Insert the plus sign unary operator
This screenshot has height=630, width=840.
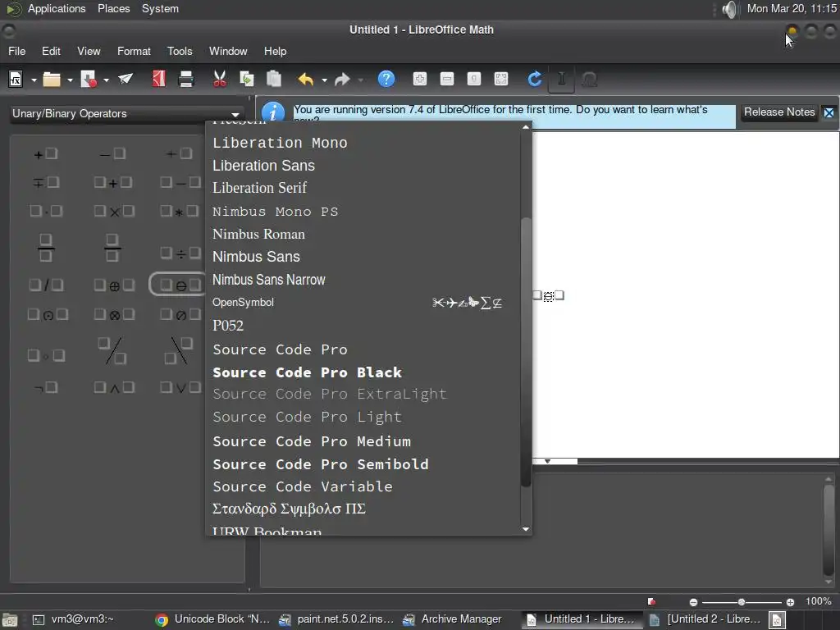click(x=46, y=154)
